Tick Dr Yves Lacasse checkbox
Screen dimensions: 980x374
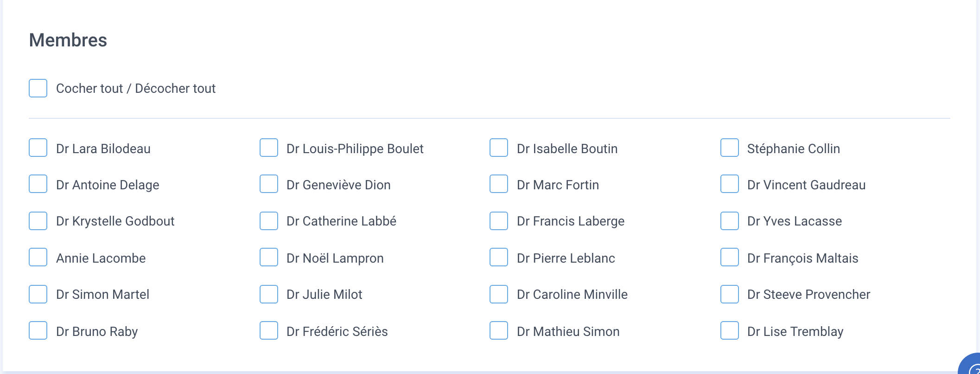(730, 221)
